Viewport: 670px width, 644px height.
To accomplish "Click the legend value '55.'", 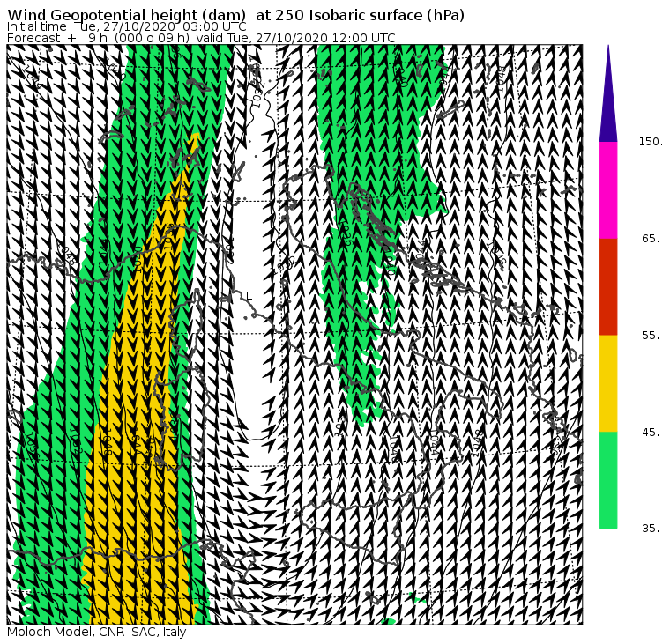I will point(651,336).
